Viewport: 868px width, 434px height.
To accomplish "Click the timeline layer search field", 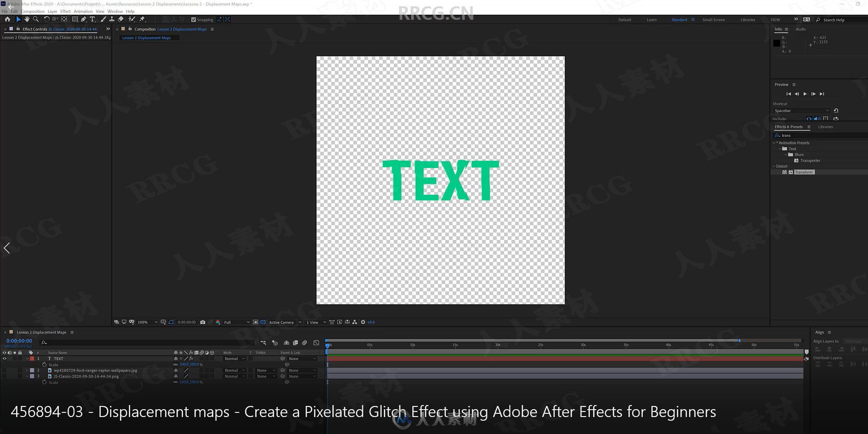I will 147,343.
